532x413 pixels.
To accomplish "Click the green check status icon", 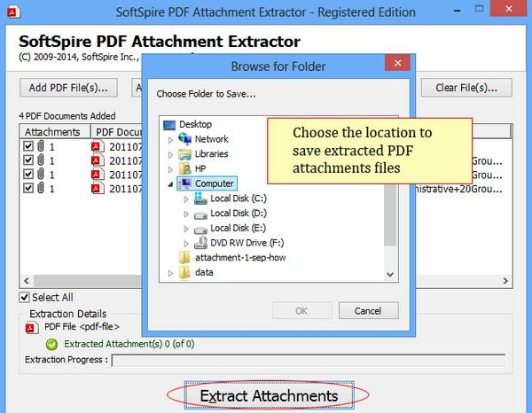I will pos(52,344).
